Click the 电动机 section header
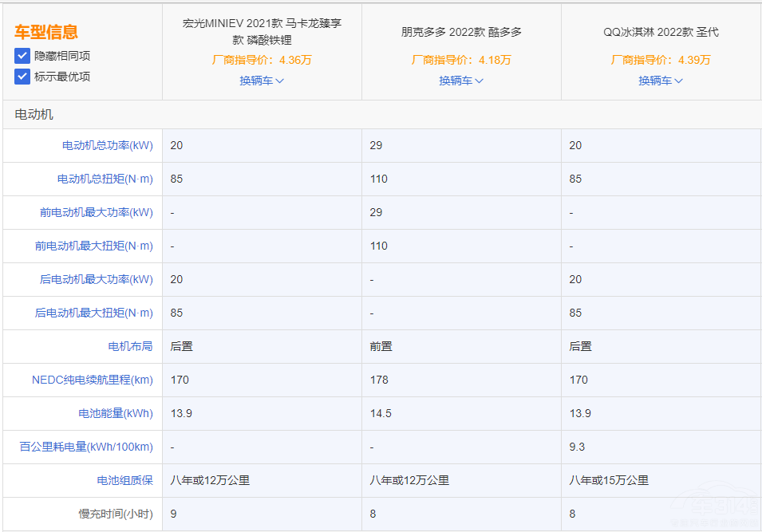762x532 pixels. tap(34, 115)
